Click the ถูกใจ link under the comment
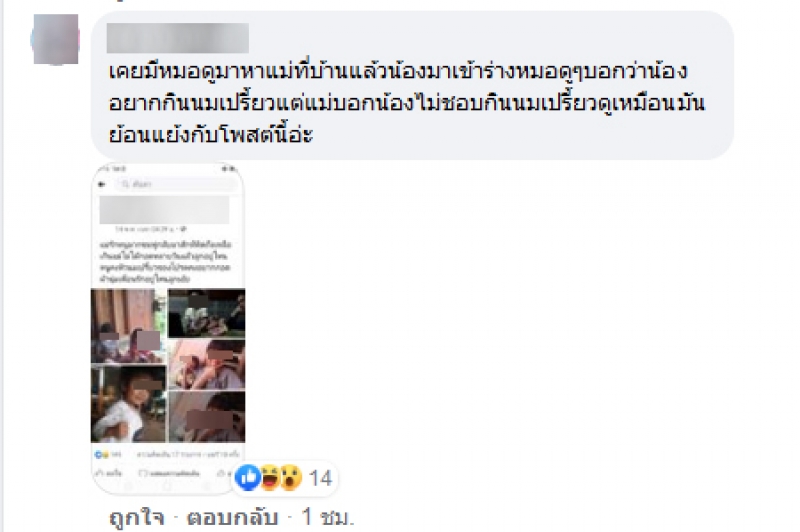This screenshot has width=800, height=532. pos(137,517)
